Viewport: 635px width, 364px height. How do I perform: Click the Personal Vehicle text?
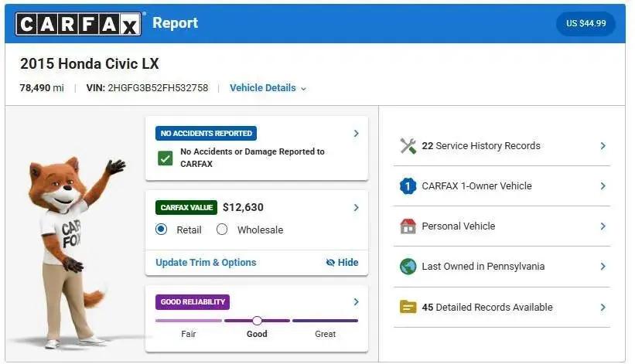(x=459, y=226)
